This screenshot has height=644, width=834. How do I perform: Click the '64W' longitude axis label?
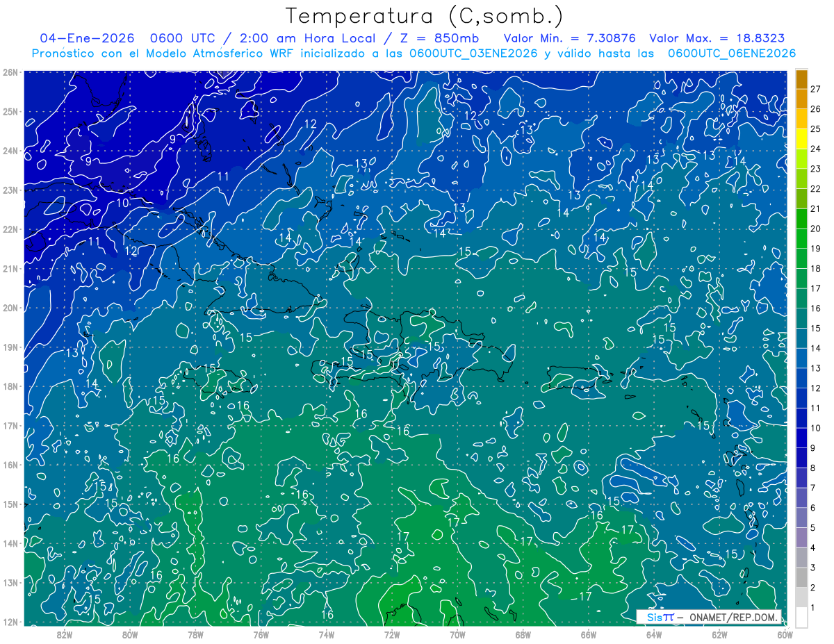point(653,634)
